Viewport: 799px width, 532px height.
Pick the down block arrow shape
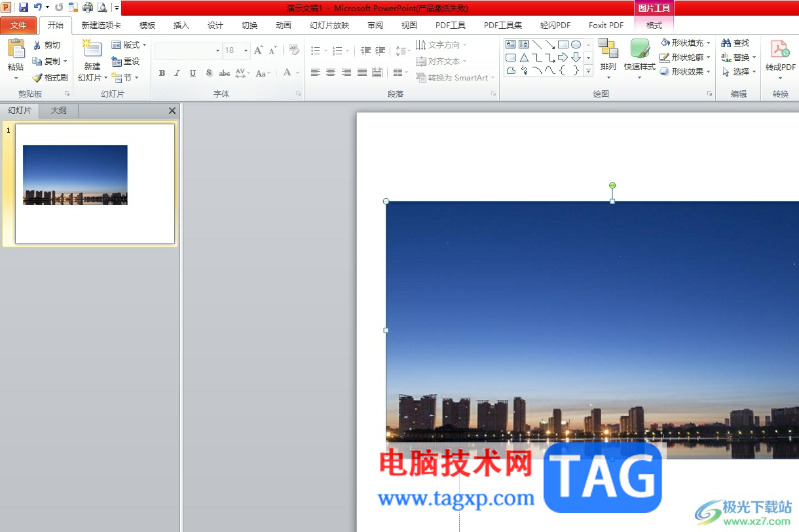576,58
